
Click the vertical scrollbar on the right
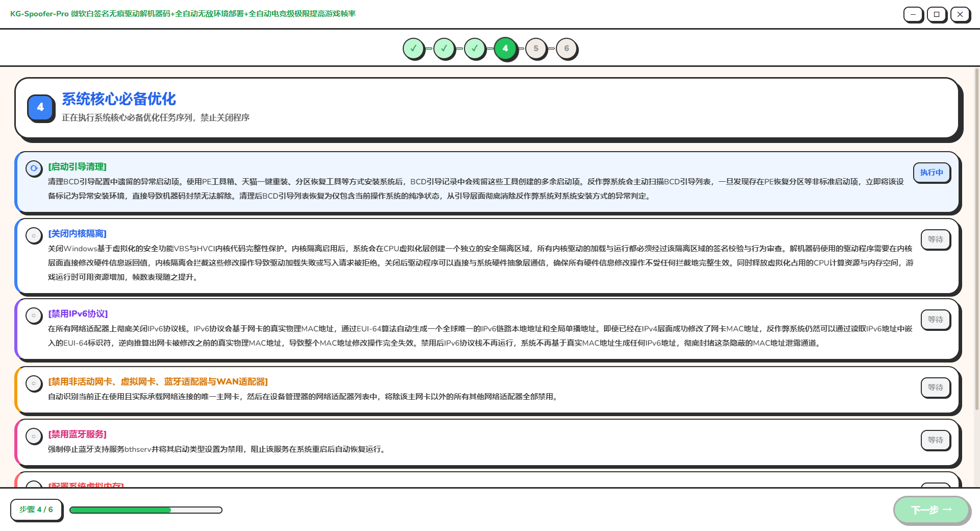[x=976, y=240]
